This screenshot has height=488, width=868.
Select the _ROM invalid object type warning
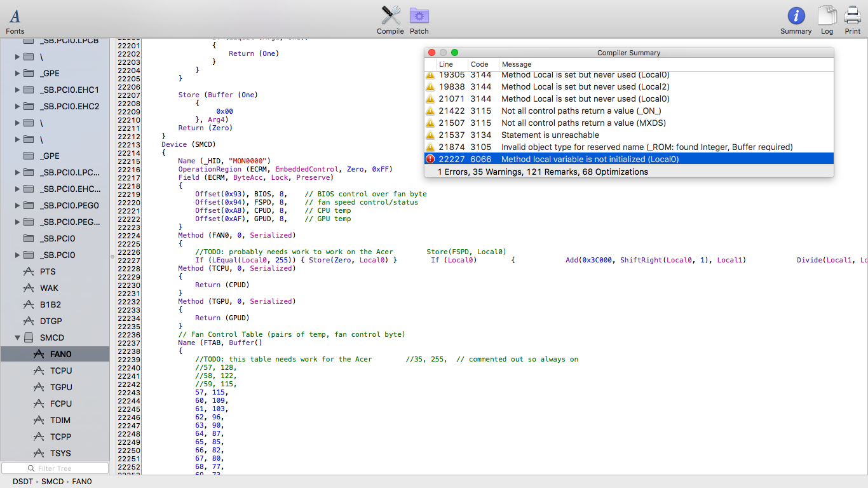pos(647,147)
